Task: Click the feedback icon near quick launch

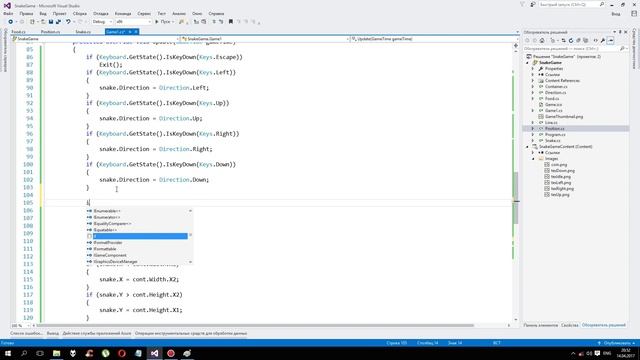Action: tap(533, 4)
